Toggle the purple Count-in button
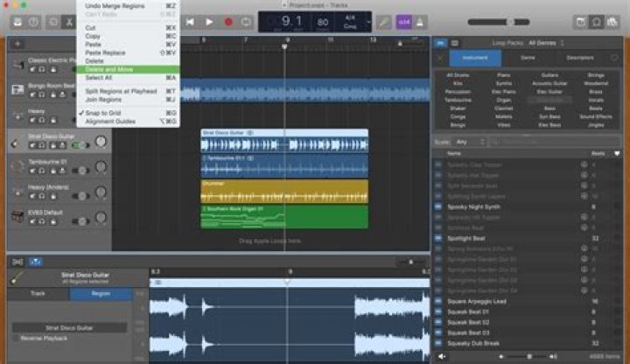This screenshot has width=630, height=364. pos(404,21)
